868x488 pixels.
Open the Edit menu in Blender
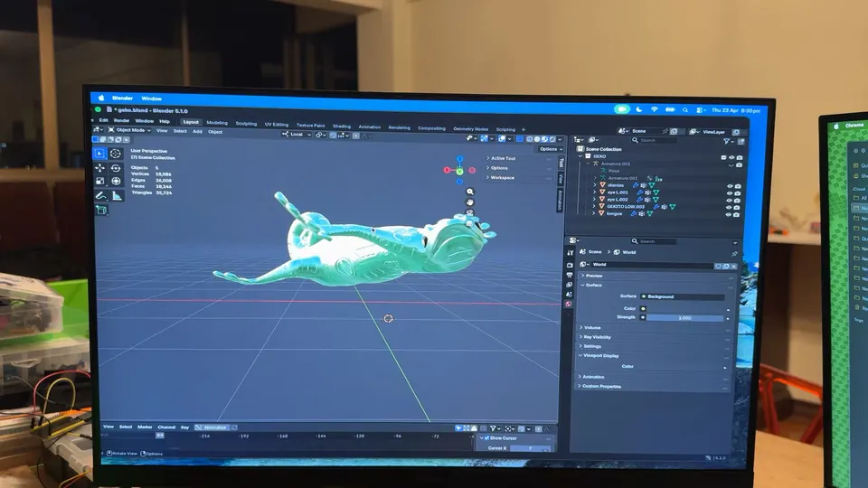coord(103,120)
